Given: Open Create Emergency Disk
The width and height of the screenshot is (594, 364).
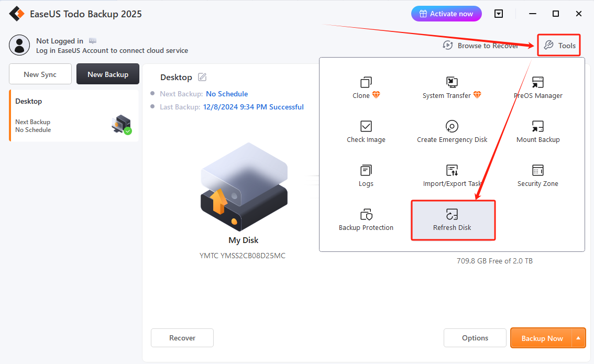Looking at the screenshot, I should 452,132.
